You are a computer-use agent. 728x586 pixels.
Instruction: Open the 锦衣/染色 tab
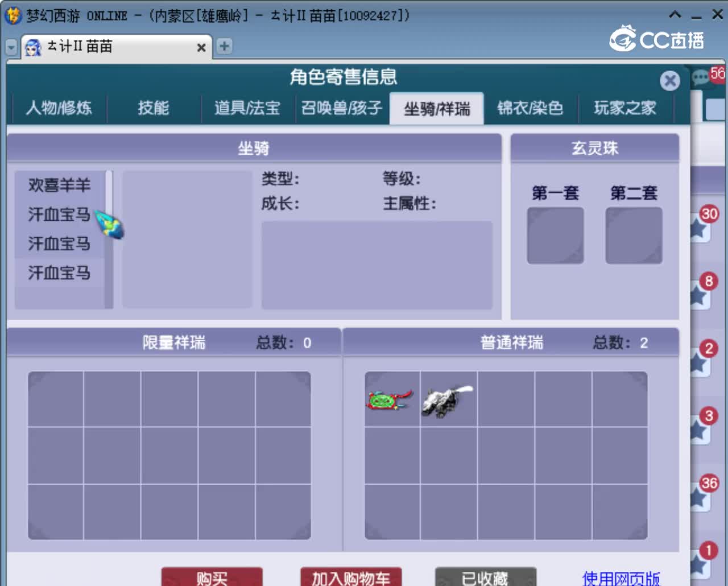coord(529,108)
